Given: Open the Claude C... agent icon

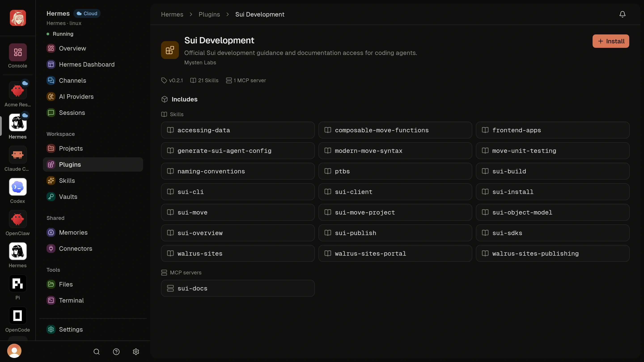Looking at the screenshot, I should point(17,155).
